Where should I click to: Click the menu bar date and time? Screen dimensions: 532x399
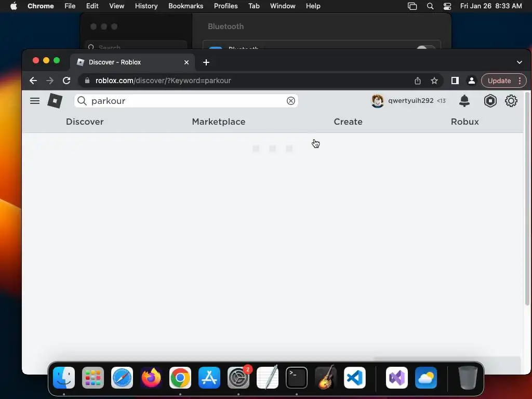(x=491, y=6)
